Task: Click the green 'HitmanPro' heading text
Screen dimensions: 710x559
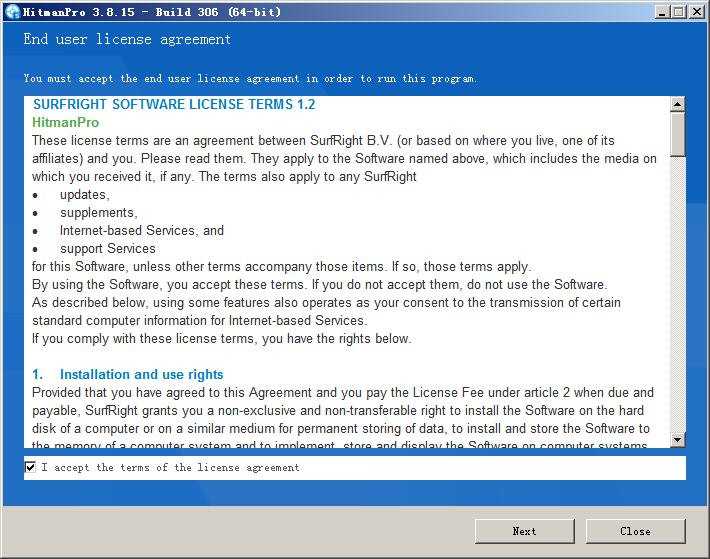Action: pyautogui.click(x=65, y=123)
